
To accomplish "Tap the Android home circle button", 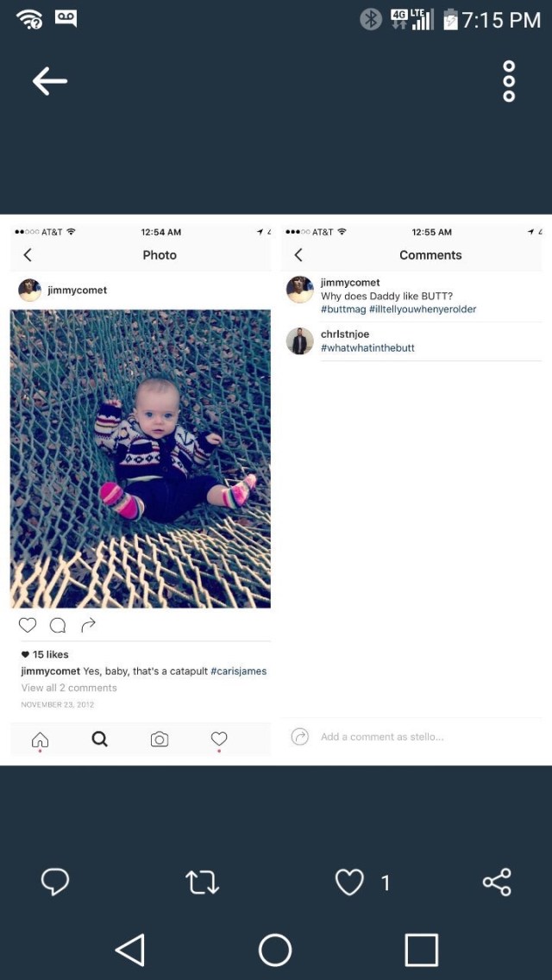I will click(x=275, y=950).
